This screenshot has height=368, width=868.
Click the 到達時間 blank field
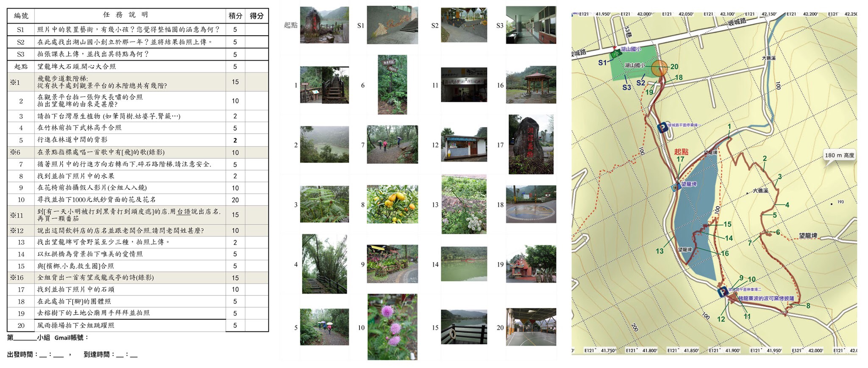click(x=128, y=355)
